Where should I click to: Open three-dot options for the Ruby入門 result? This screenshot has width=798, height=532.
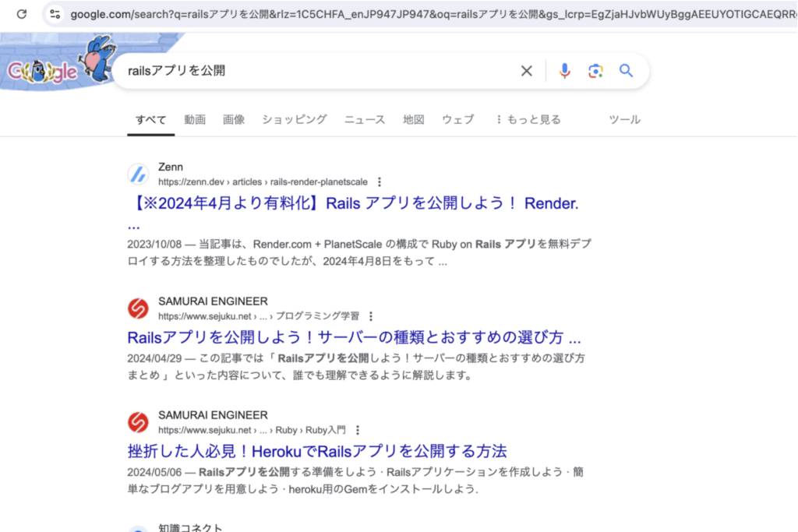tap(358, 430)
